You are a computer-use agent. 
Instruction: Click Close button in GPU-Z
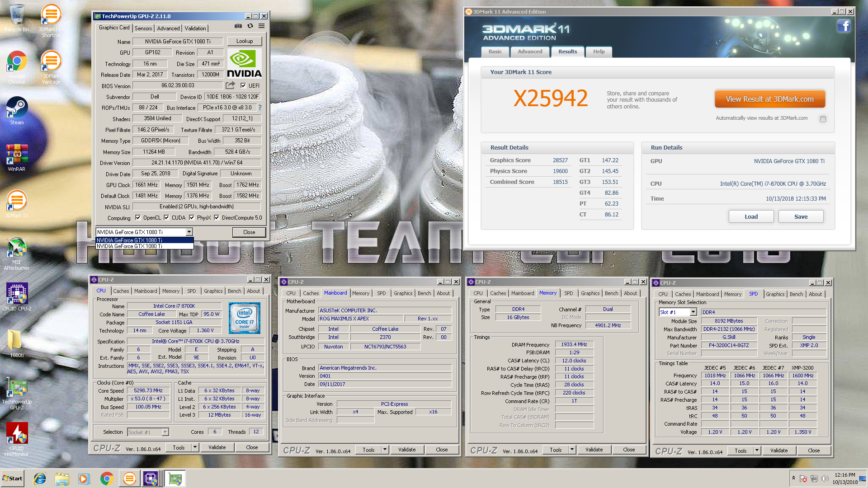pos(249,232)
